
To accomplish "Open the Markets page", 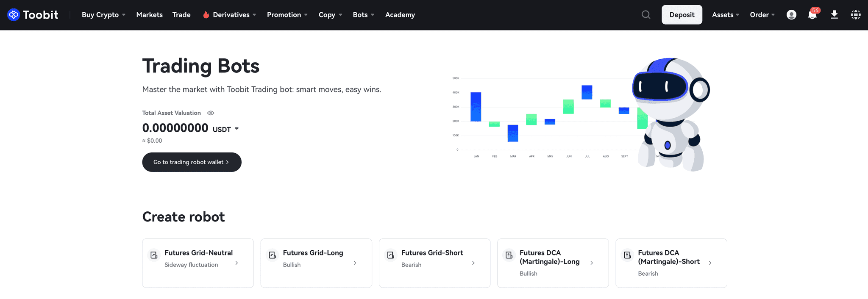I will [149, 15].
